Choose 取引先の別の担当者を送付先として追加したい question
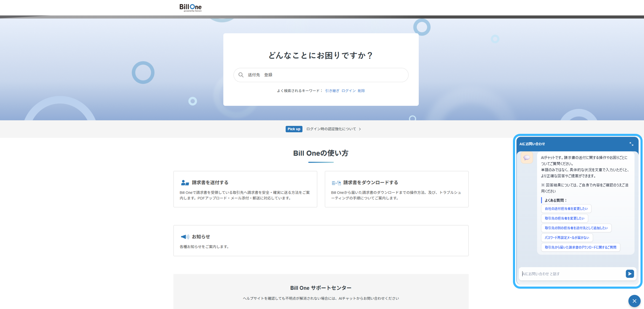The height and width of the screenshot is (309, 644). [576, 228]
